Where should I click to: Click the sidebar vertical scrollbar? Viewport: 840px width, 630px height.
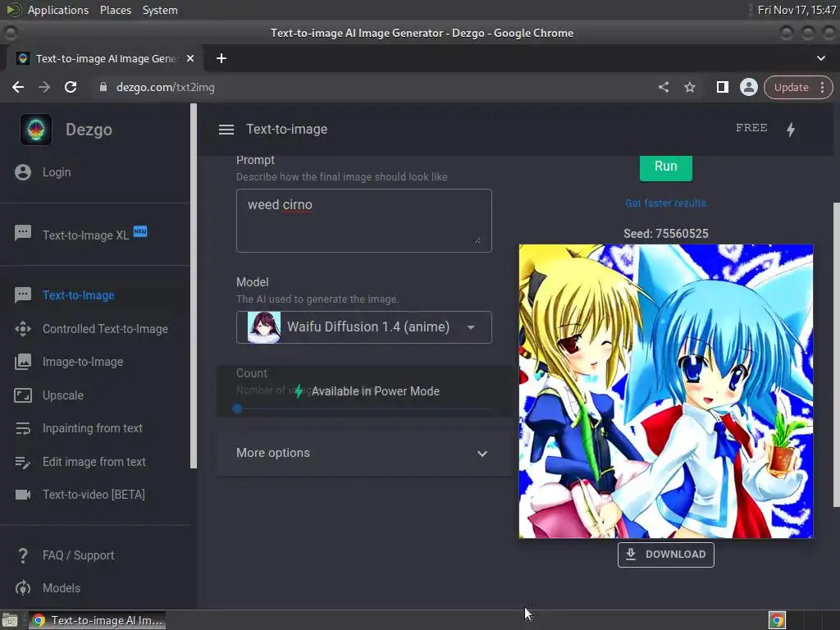194,286
